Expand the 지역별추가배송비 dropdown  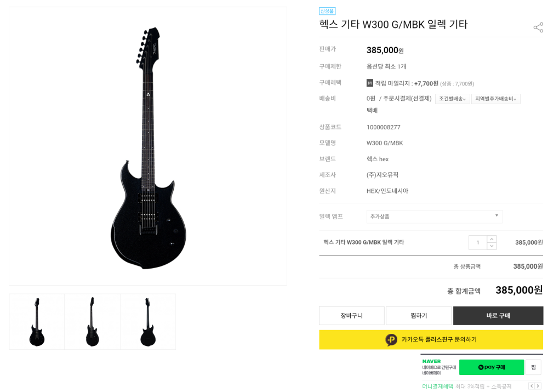(x=495, y=99)
